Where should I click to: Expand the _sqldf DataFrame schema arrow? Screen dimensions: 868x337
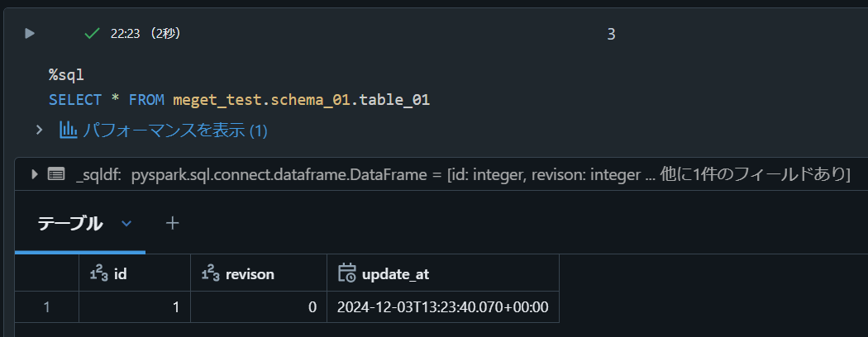(34, 174)
